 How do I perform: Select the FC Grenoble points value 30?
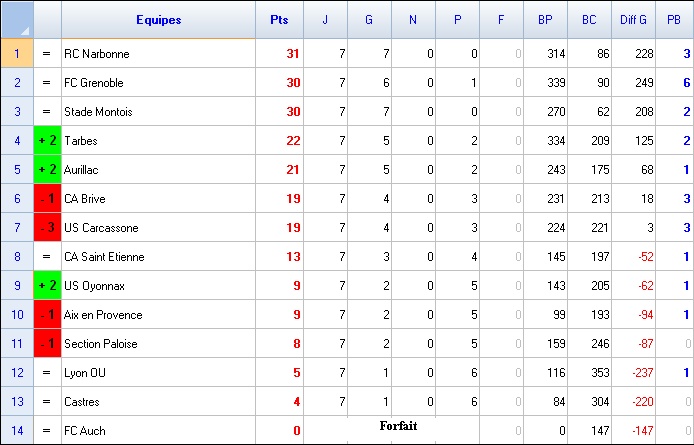click(x=279, y=82)
